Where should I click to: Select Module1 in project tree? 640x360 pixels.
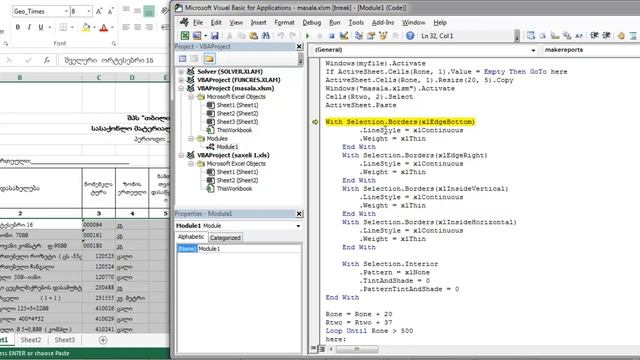click(227, 147)
